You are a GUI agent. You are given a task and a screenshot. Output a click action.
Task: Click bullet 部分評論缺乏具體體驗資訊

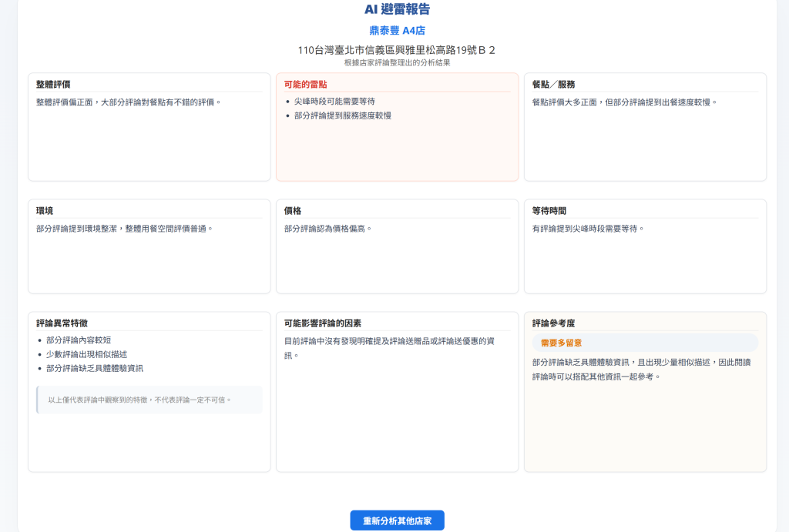(x=95, y=369)
